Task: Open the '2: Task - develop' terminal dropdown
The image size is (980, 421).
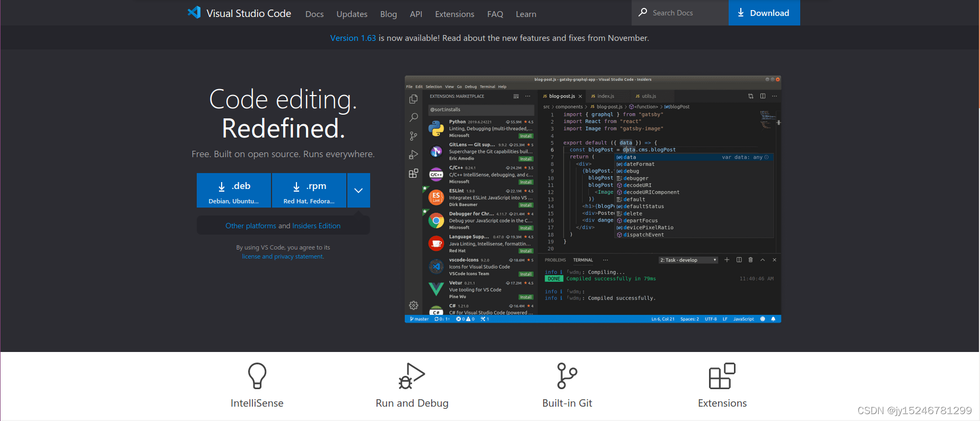Action: click(688, 260)
